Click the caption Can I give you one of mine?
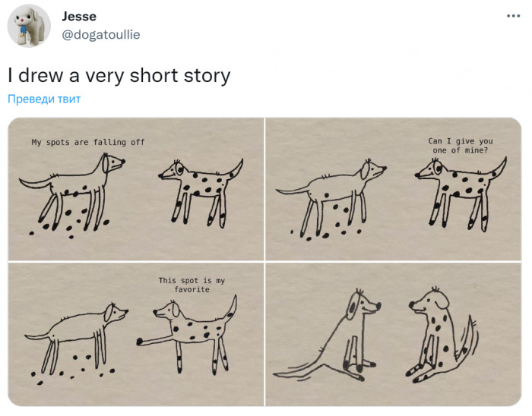This screenshot has width=532, height=416. [461, 146]
